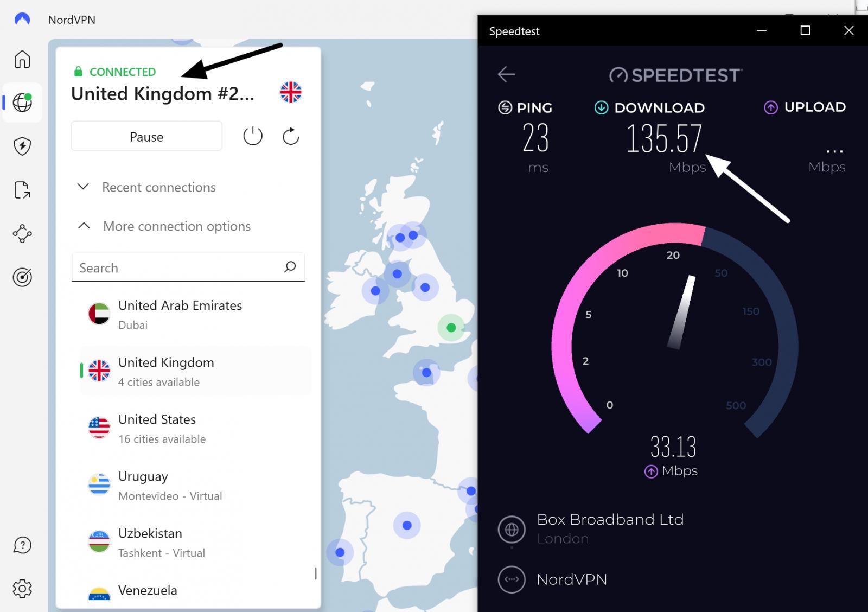Click the reconnect refresh button
Viewport: 868px width, 612px height.
tap(290, 136)
